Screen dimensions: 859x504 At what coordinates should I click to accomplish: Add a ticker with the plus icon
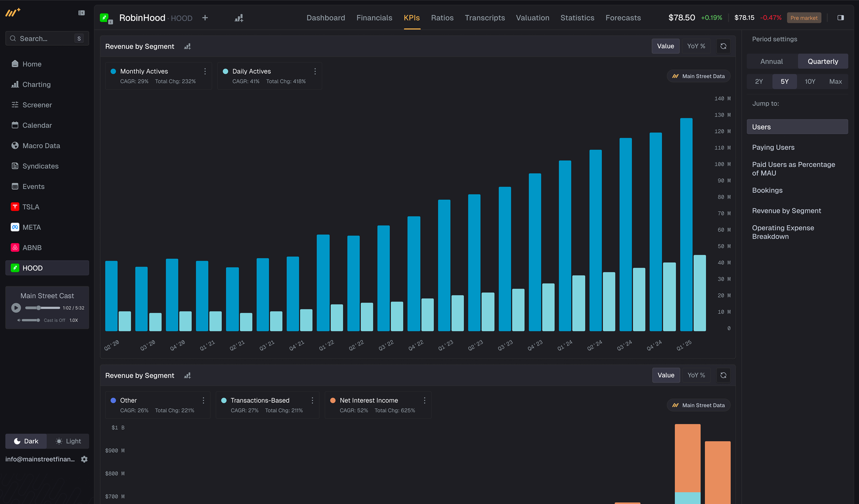[205, 18]
